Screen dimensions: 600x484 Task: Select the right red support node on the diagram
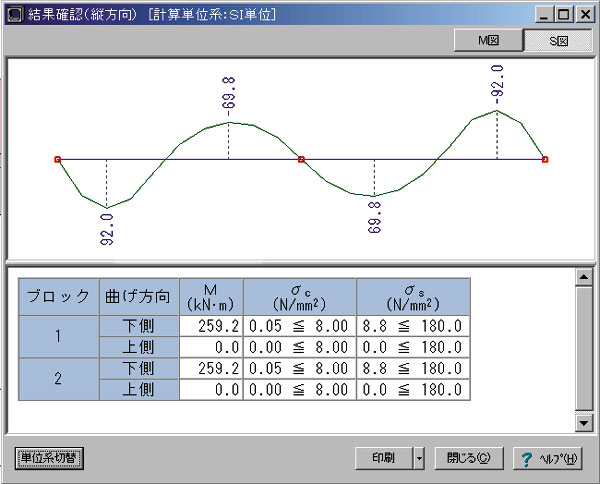coord(545,159)
